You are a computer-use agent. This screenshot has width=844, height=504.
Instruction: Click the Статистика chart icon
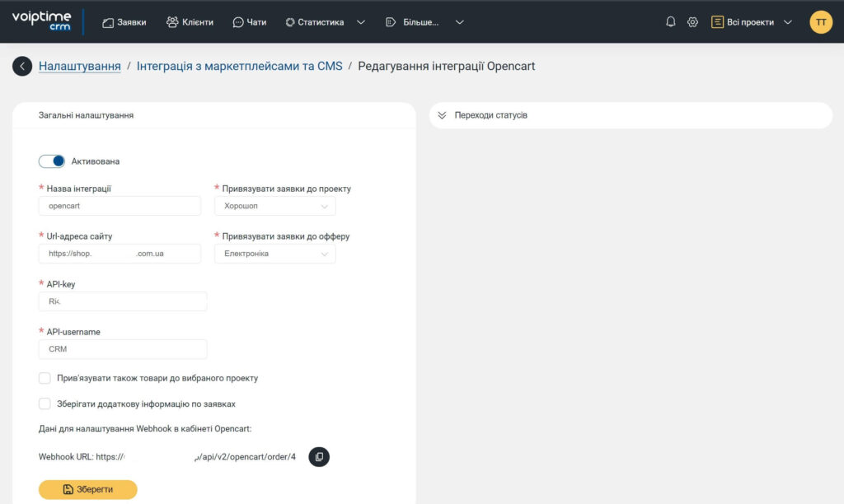click(290, 22)
